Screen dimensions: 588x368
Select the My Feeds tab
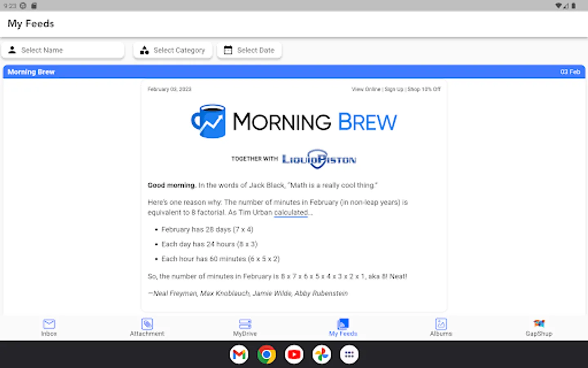(343, 328)
